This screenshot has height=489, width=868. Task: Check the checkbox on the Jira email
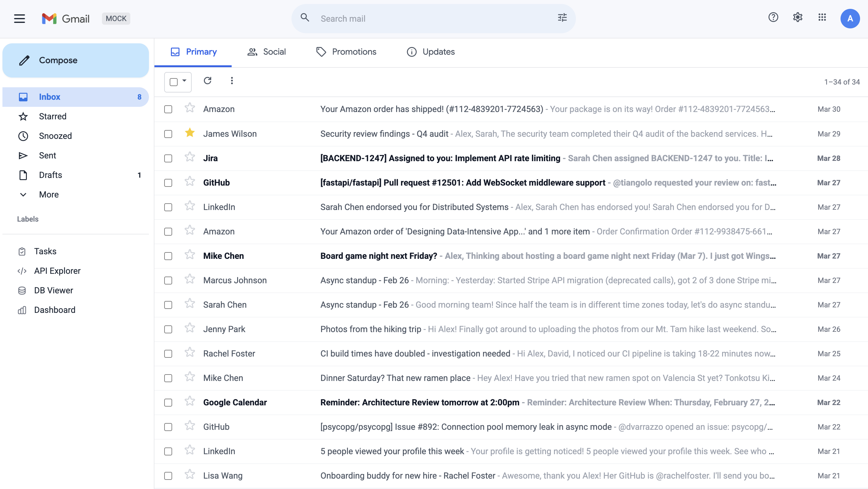click(168, 158)
